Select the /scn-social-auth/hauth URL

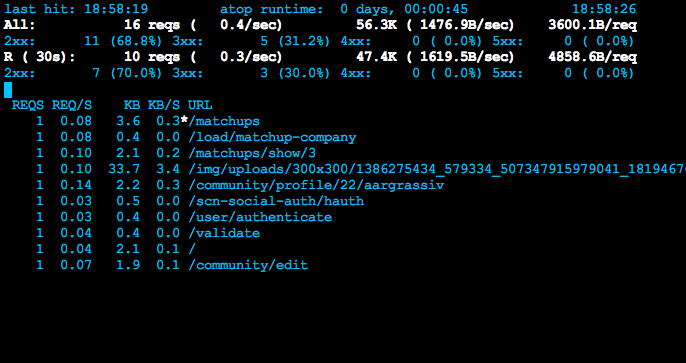click(x=276, y=201)
